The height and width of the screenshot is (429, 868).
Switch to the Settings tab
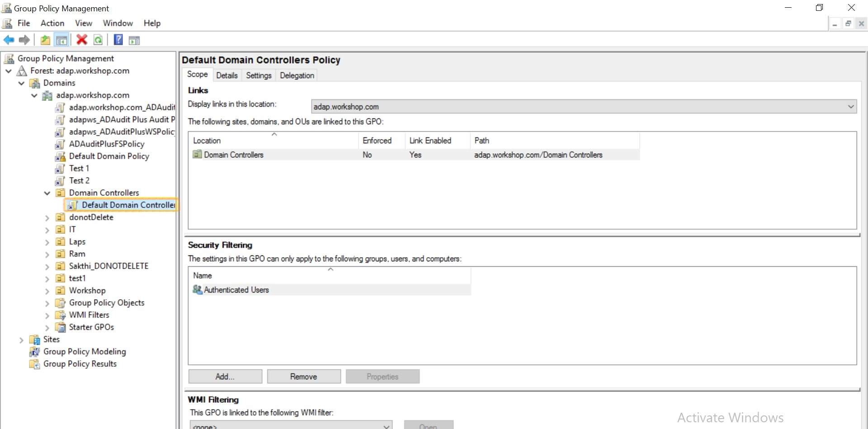click(259, 75)
